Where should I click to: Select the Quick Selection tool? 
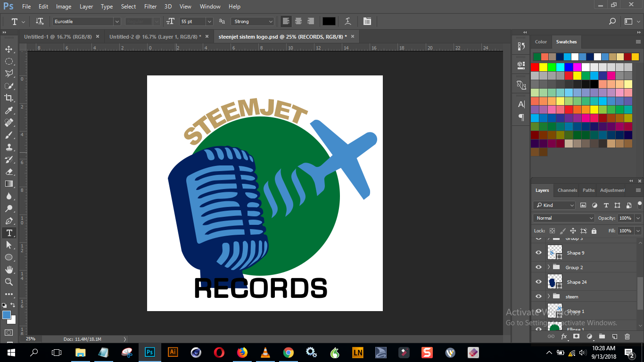click(8, 86)
